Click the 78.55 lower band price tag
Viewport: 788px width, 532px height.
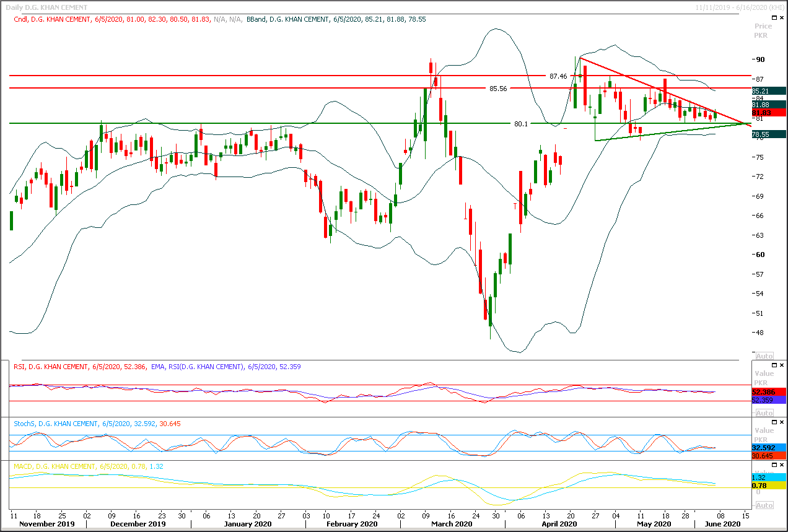[x=768, y=134]
